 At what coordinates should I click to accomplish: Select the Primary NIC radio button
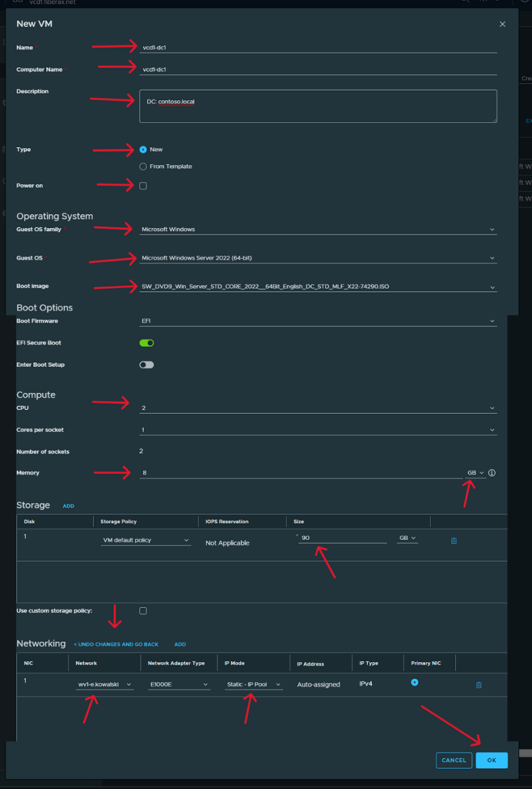[414, 683]
